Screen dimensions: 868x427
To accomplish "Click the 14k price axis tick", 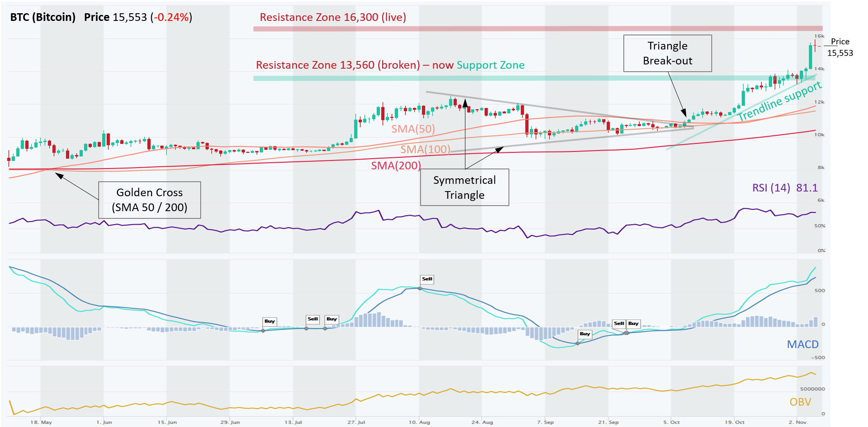I will [819, 69].
